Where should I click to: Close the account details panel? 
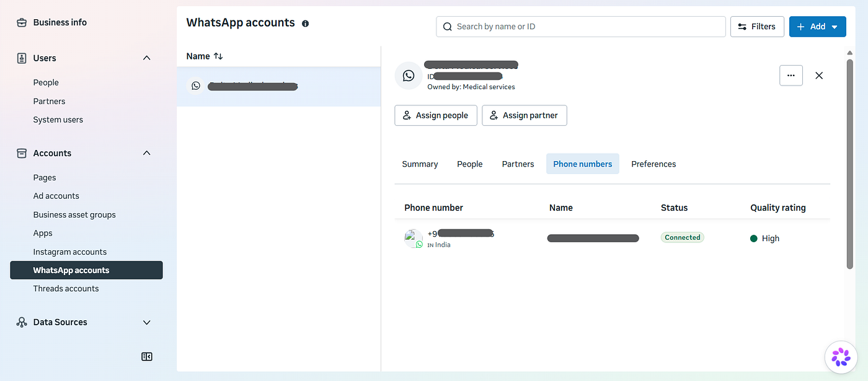click(819, 76)
